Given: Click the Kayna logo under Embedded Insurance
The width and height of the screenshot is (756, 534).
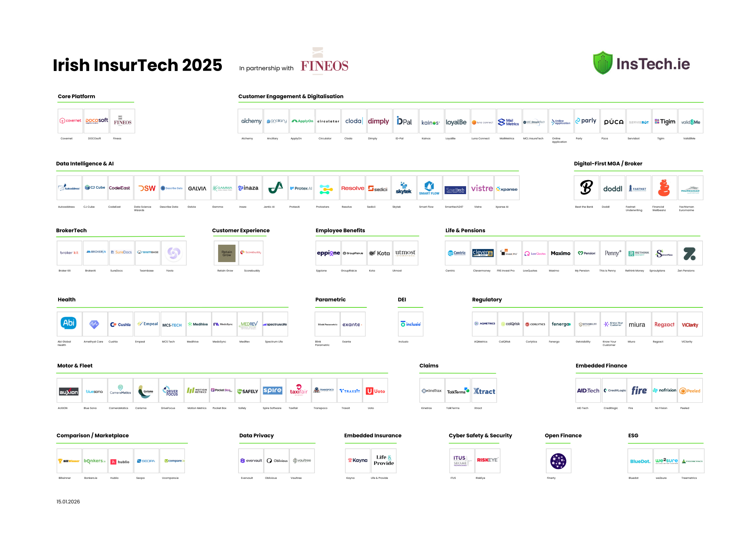Looking at the screenshot, I should tap(358, 460).
